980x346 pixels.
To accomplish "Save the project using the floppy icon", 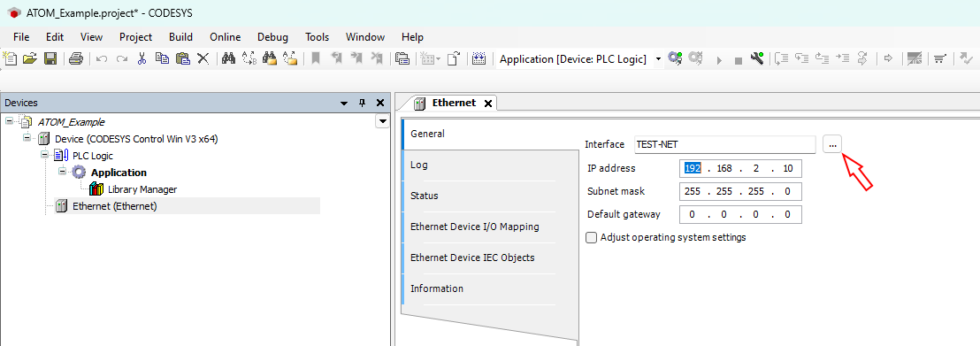I will (x=50, y=58).
